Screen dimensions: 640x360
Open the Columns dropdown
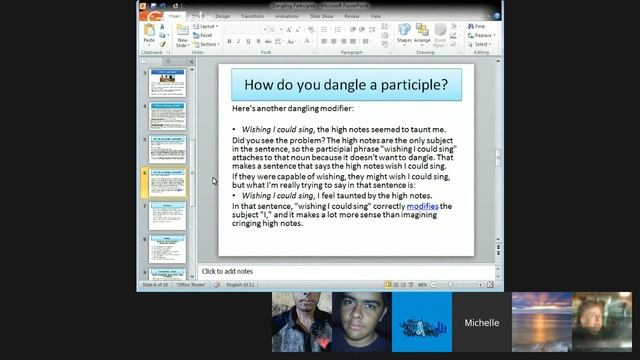point(366,41)
